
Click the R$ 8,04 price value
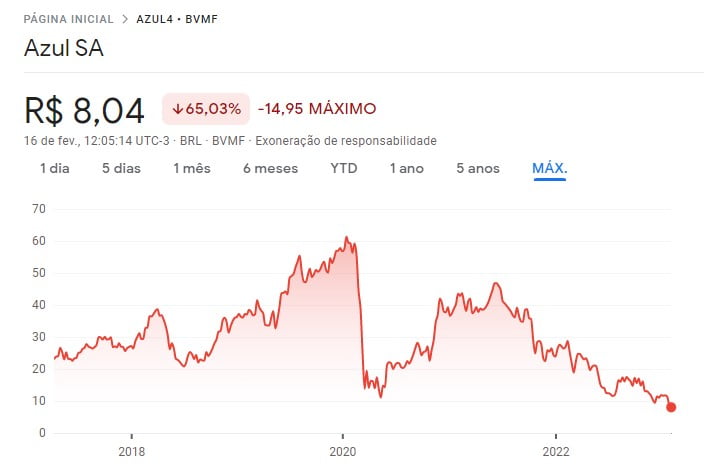point(84,109)
